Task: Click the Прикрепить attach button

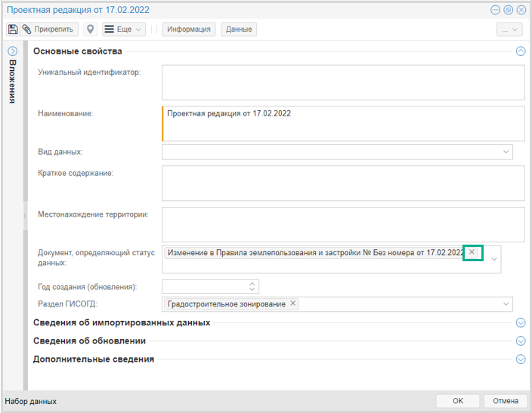Action: click(50, 29)
